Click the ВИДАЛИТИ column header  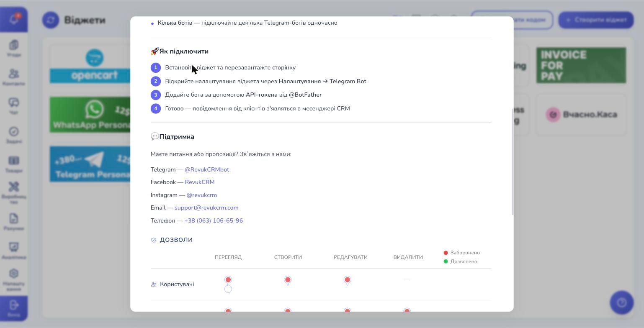(x=408, y=257)
